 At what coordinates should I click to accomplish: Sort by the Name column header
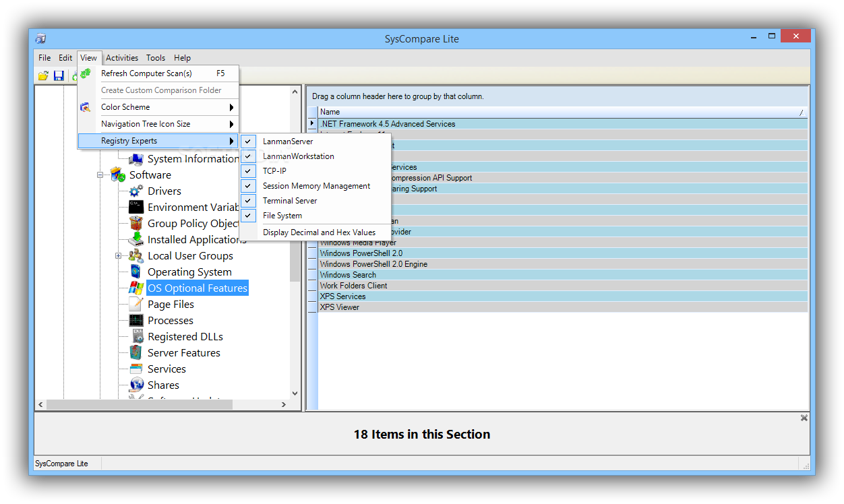(562, 112)
